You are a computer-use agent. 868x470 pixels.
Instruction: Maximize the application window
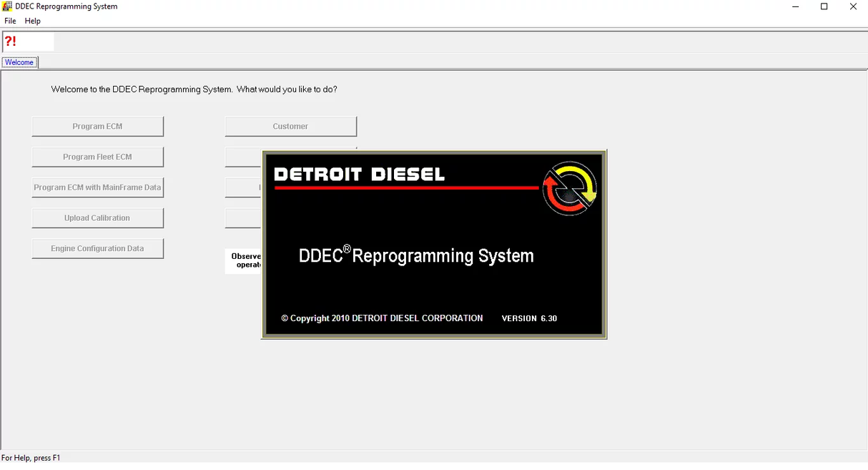point(824,6)
